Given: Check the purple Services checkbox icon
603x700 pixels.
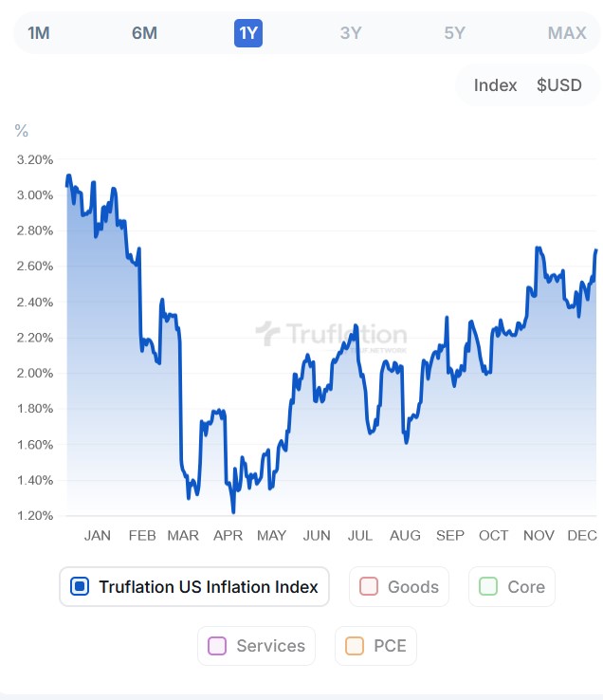Looking at the screenshot, I should 217,646.
